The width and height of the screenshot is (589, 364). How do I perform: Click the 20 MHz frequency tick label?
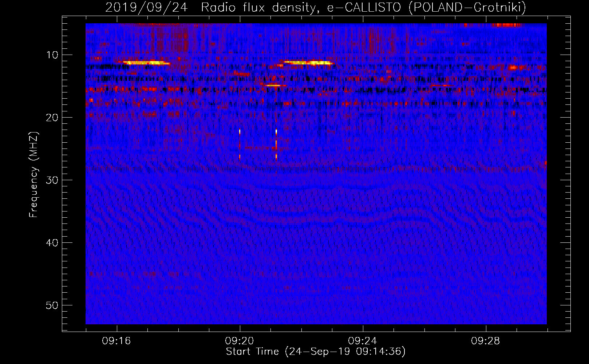[x=52, y=118]
